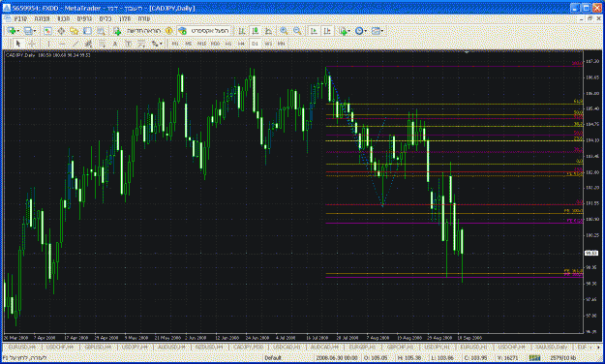Select the Horizontal Line tool
Screen dimensions: 605x364
point(62,44)
